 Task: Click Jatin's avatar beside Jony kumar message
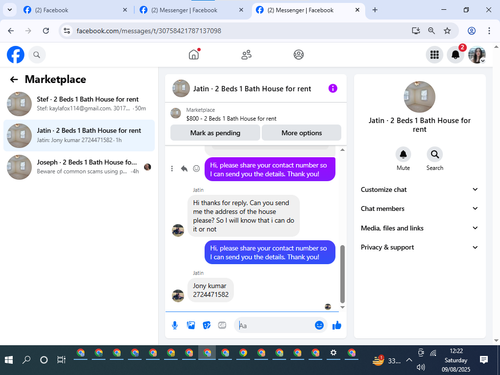coord(178,295)
